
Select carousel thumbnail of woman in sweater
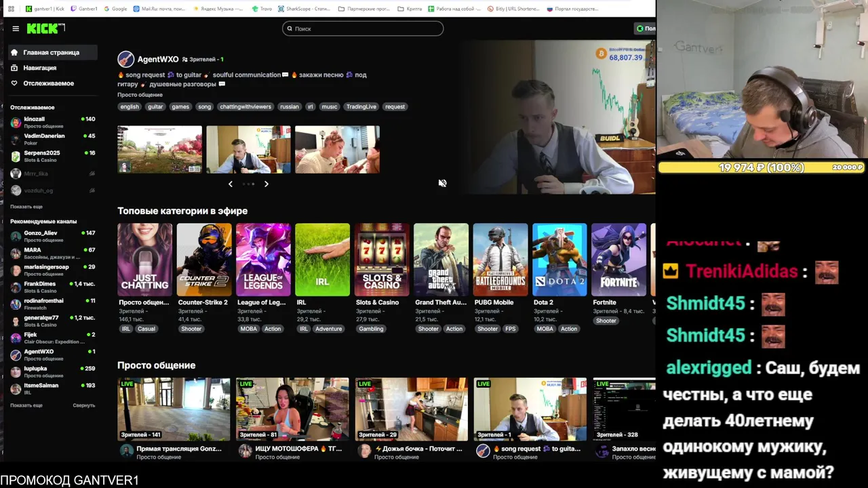click(337, 149)
